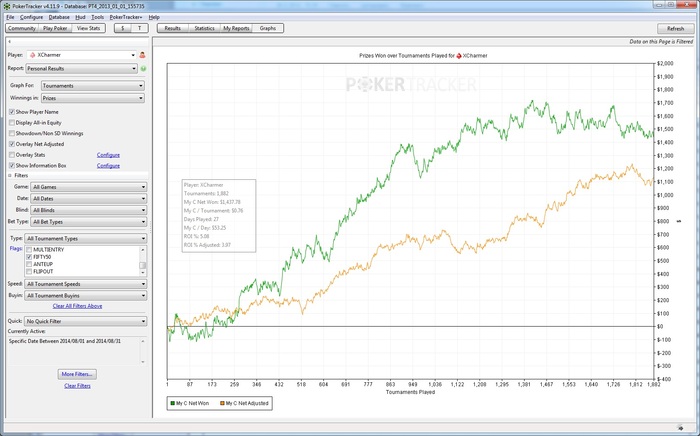Click Clear All Filters Above link
The image size is (700, 436).
[77, 306]
